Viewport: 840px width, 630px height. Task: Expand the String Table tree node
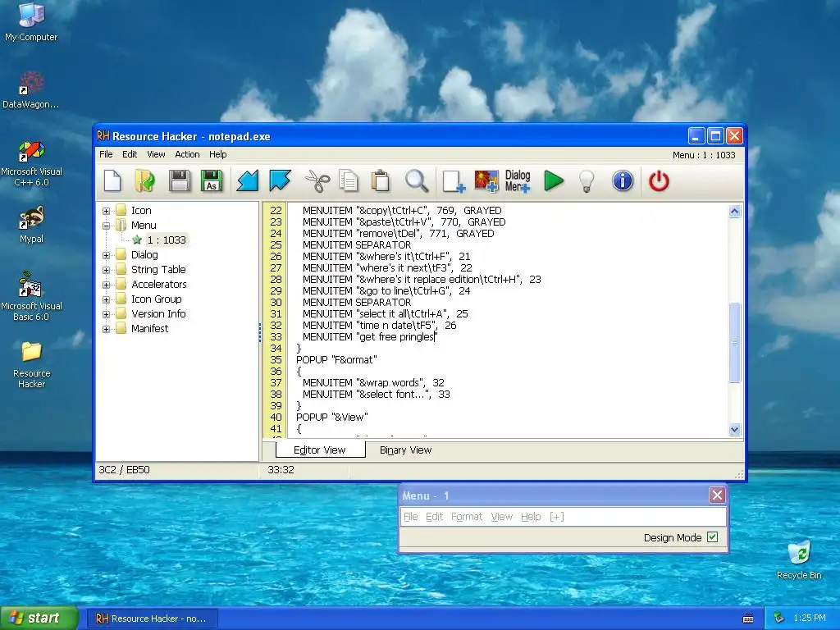point(106,270)
